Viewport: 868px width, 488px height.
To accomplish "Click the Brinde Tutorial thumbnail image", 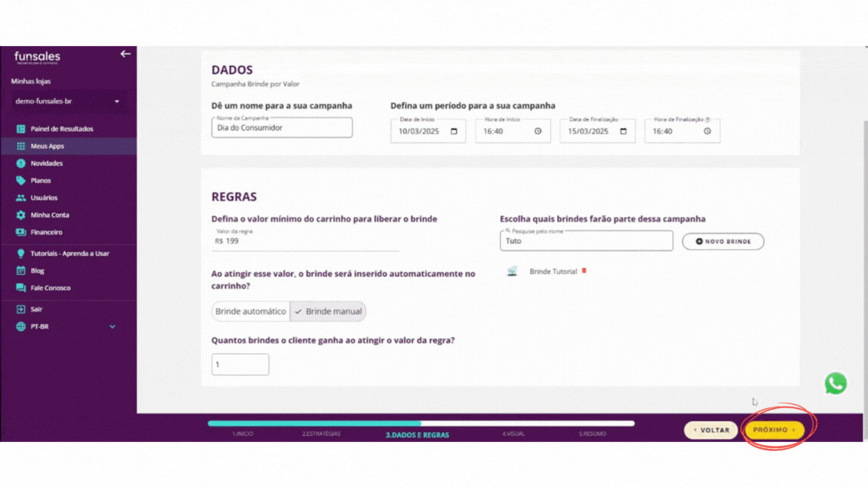I will pyautogui.click(x=512, y=271).
